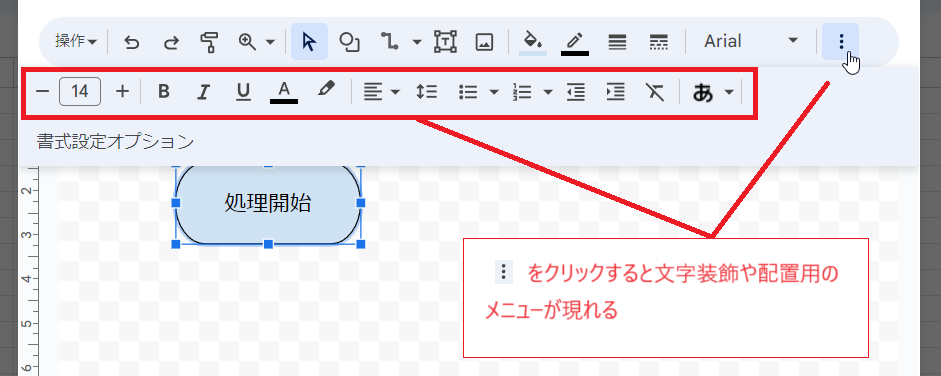Choose the line connector tool
Screen dimensions: 941x376
pos(389,41)
